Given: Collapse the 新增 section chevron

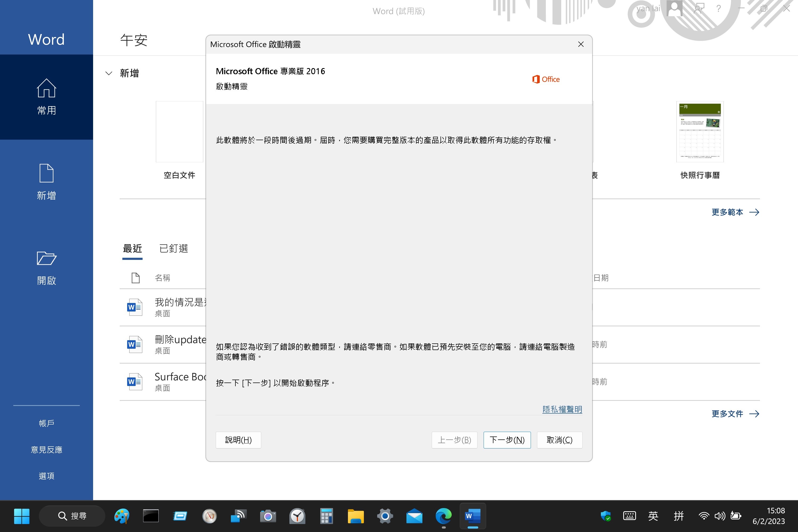Looking at the screenshot, I should click(109, 73).
